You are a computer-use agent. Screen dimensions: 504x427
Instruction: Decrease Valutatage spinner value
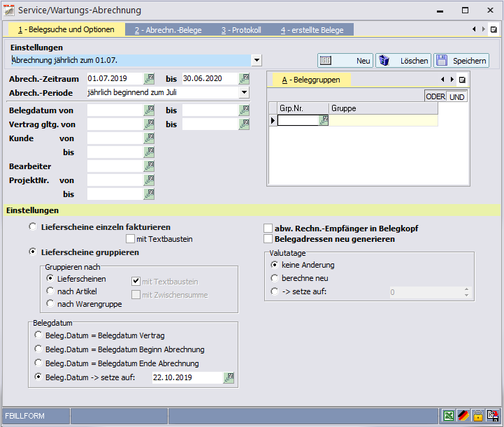[466, 295]
